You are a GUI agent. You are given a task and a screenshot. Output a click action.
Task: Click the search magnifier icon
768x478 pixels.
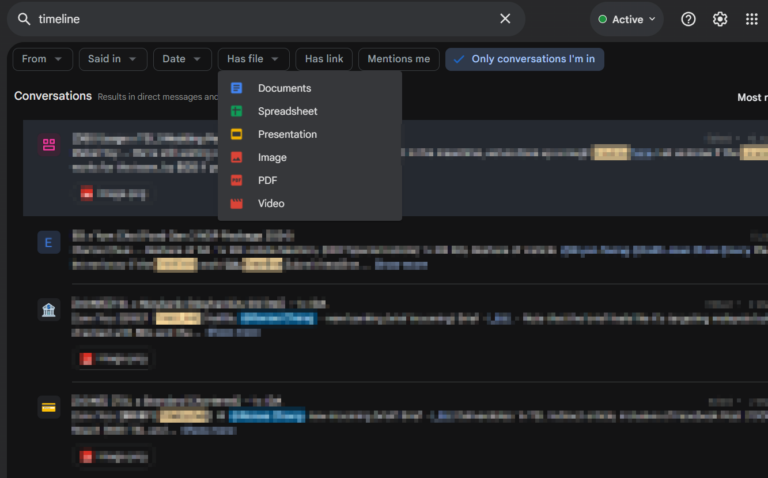click(24, 19)
